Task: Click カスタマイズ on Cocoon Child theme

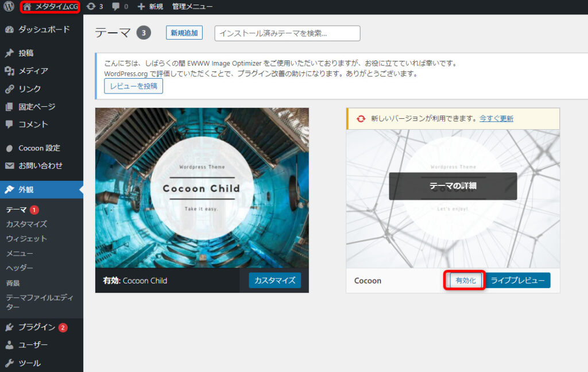Action: pos(275,281)
